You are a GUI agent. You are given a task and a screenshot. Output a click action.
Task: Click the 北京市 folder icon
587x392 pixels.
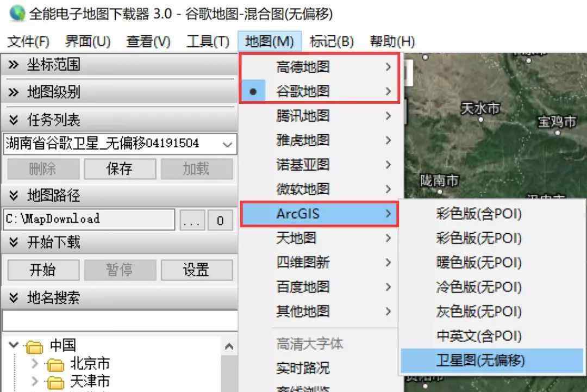55,365
